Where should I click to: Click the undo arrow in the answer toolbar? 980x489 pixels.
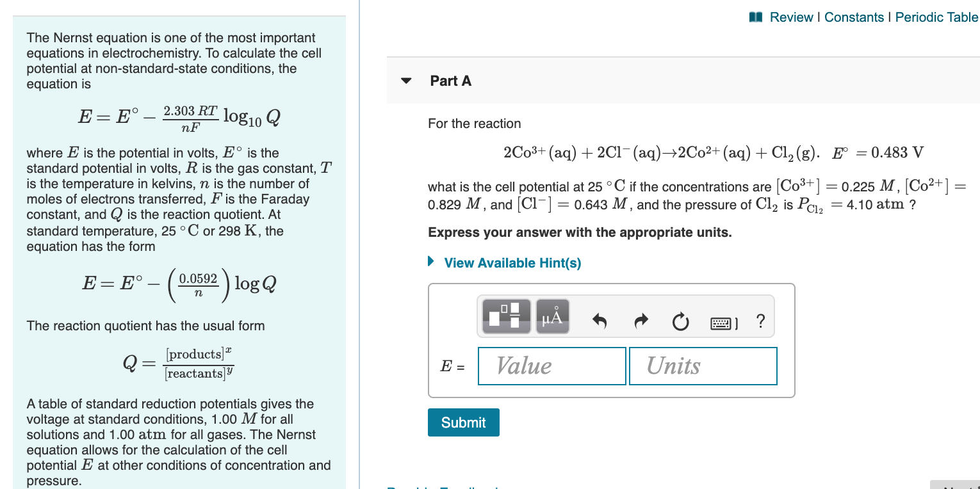pyautogui.click(x=600, y=322)
